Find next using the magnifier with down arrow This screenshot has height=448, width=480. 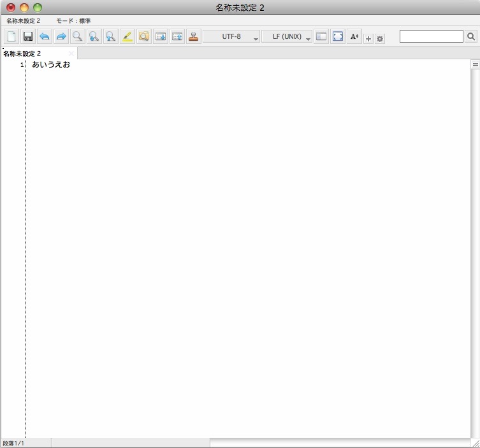click(x=94, y=37)
